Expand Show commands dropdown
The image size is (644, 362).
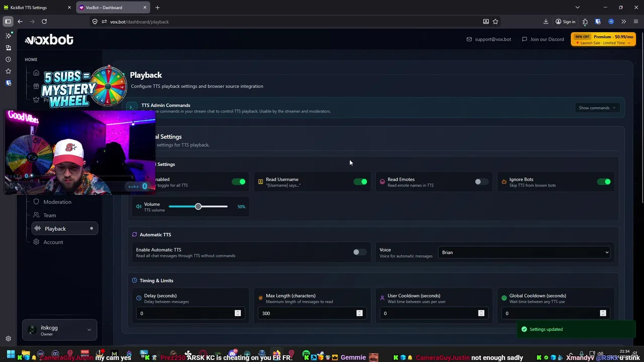coord(597,108)
